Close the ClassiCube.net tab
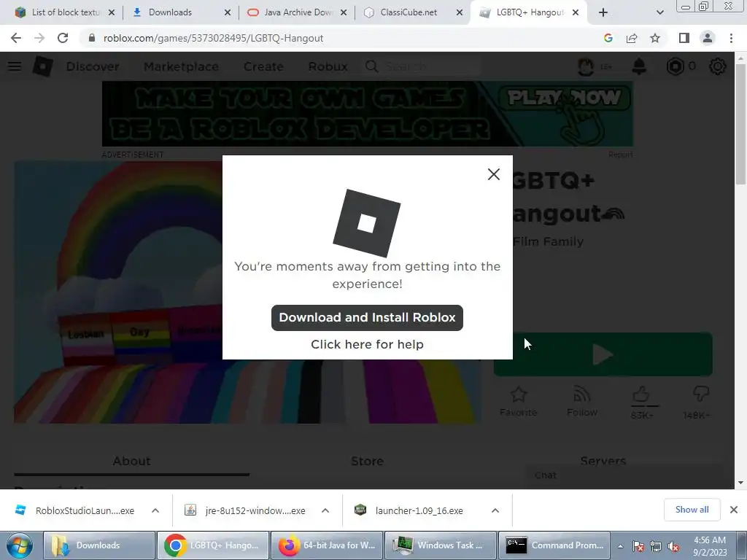This screenshot has width=747, height=560. pos(460,13)
